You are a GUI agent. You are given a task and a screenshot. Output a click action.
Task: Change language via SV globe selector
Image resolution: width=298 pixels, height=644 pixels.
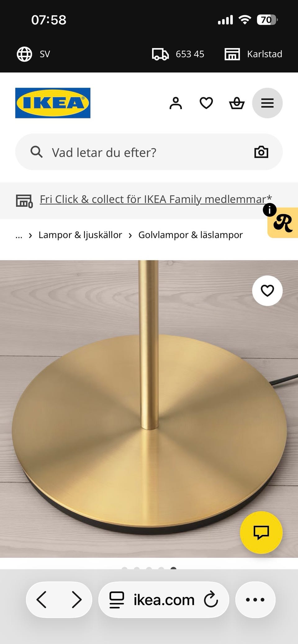coord(34,54)
